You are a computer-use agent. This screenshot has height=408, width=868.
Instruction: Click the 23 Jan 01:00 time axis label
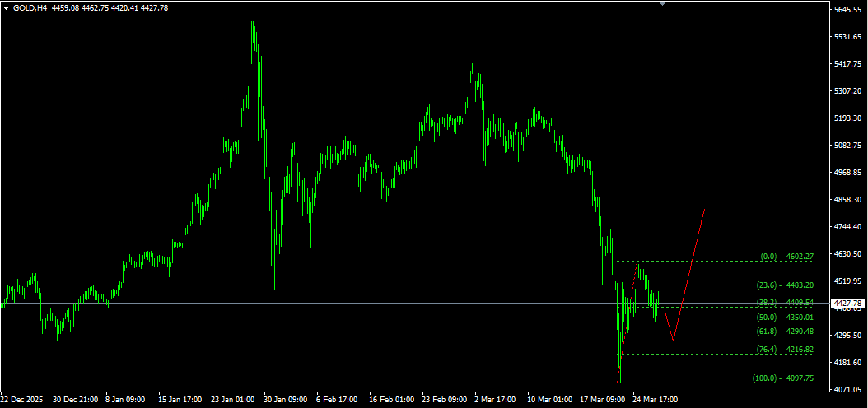233,399
